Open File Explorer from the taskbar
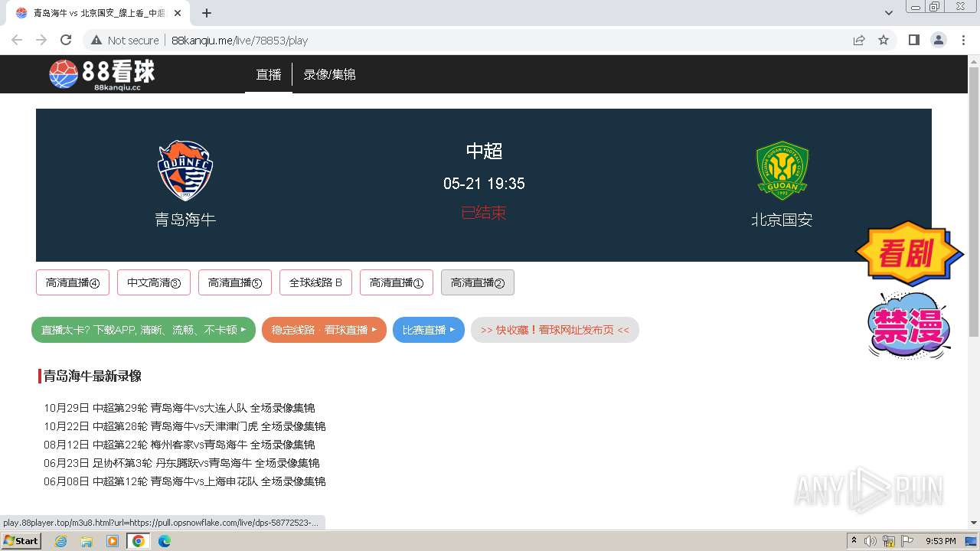980x551 pixels. [x=87, y=541]
